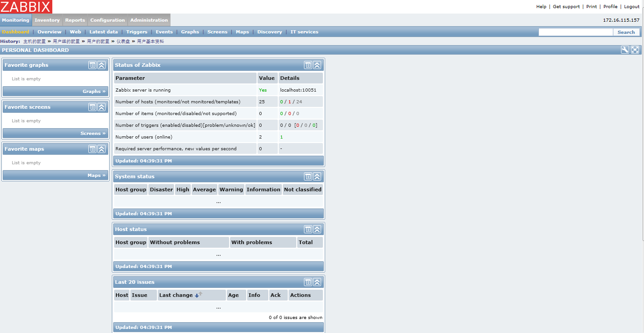Open Last 20 issues widget menu icon
The image size is (644, 333).
point(308,282)
